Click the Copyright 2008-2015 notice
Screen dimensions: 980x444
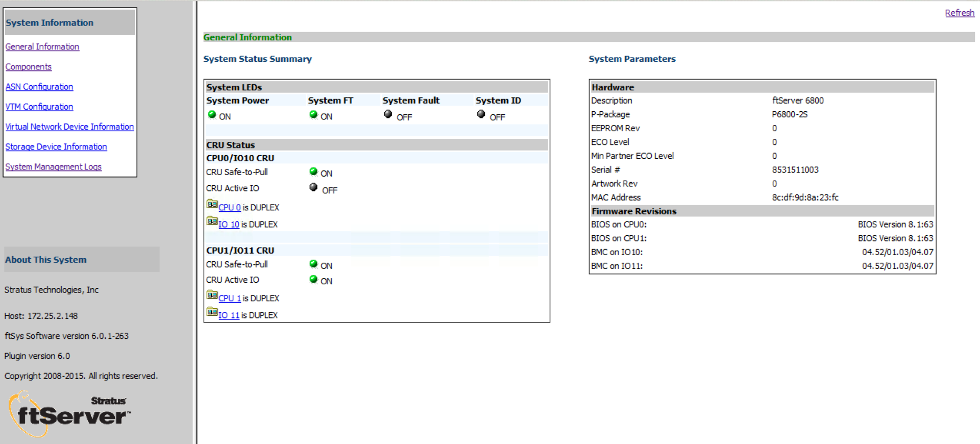point(81,376)
